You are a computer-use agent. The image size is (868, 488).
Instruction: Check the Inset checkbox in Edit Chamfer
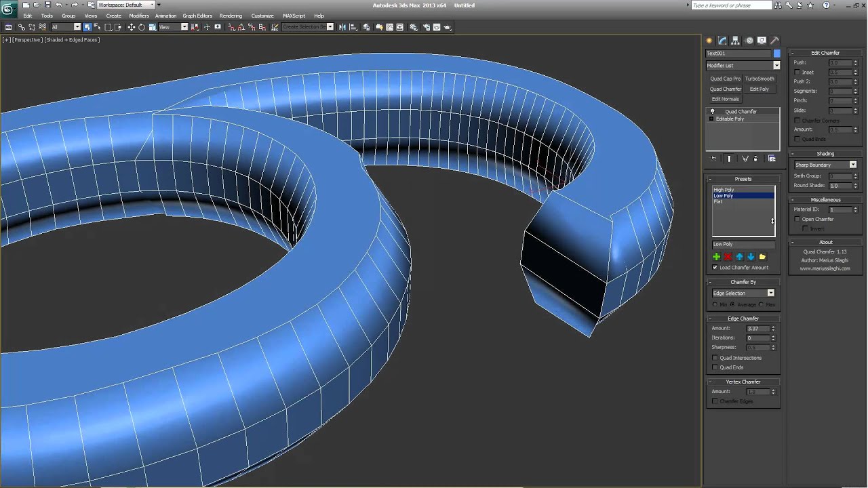(x=797, y=72)
